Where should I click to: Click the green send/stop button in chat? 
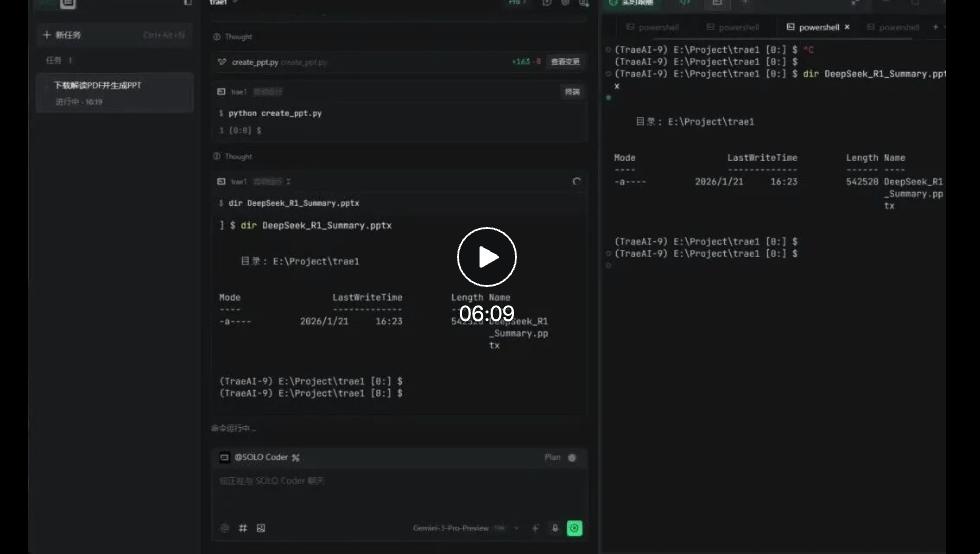(x=574, y=528)
